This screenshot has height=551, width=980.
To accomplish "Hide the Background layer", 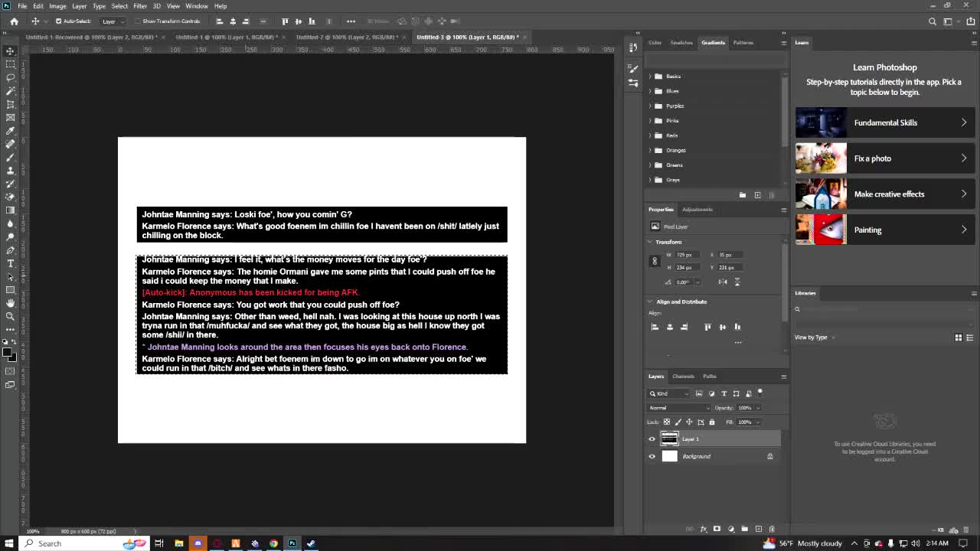I will [x=652, y=456].
